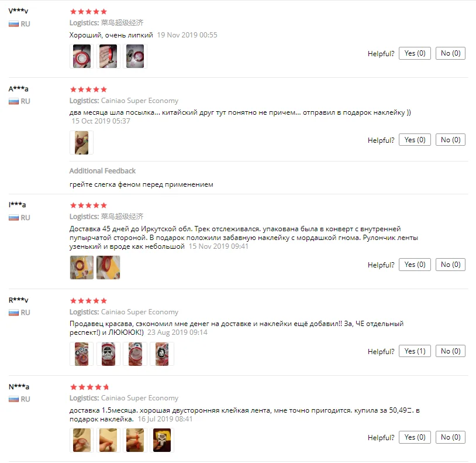Open Darth Vader sticker photo in R***v's review

pos(108,354)
